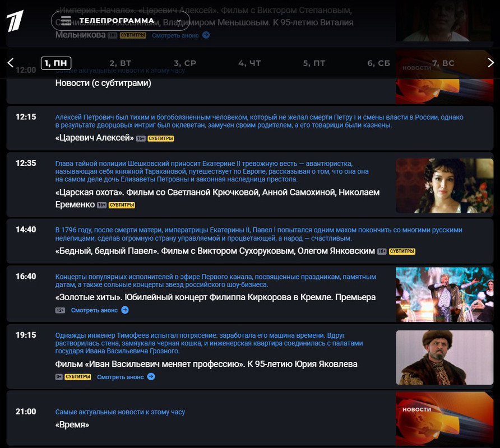Click Однажды инженер Тимофеев description

click(209, 343)
